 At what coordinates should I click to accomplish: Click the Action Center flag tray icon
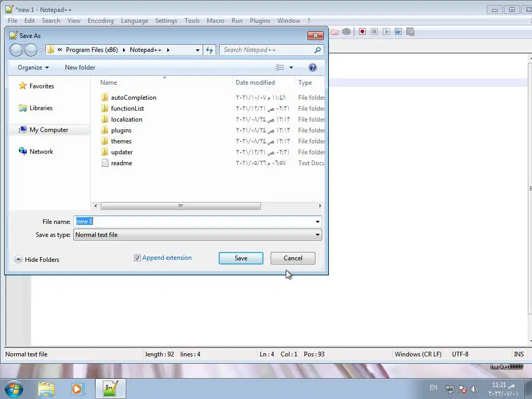462,389
